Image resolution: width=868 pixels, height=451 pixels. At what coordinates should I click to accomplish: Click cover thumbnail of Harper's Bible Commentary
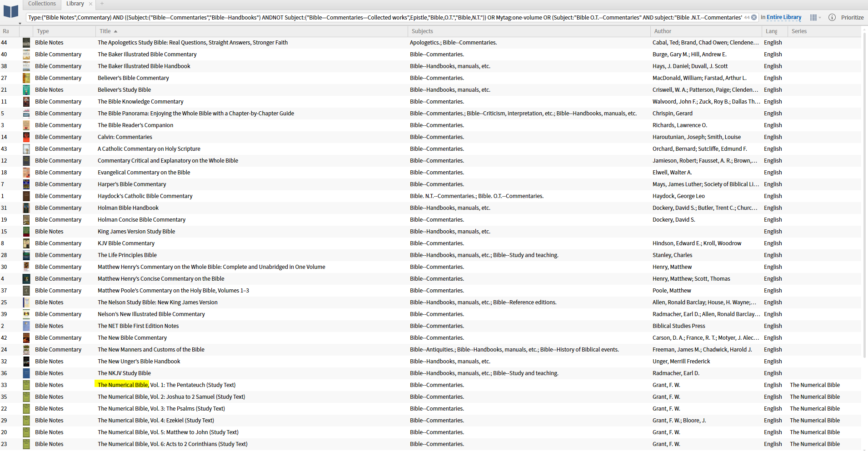tap(26, 184)
